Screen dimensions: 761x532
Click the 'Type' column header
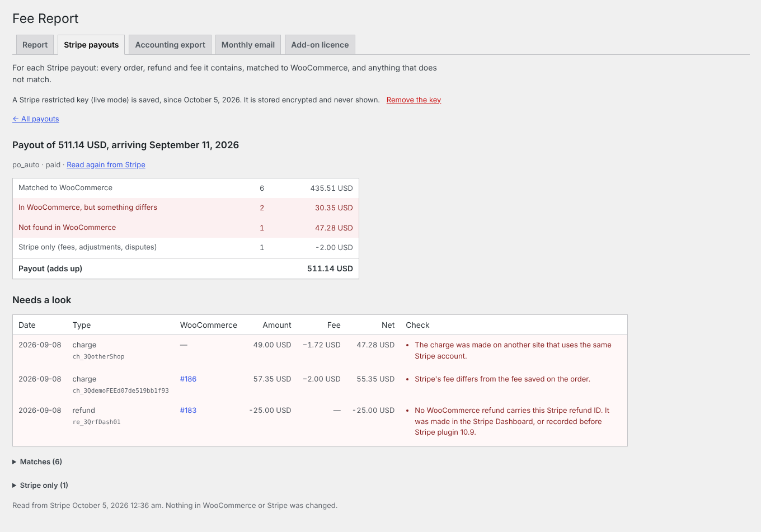click(82, 325)
